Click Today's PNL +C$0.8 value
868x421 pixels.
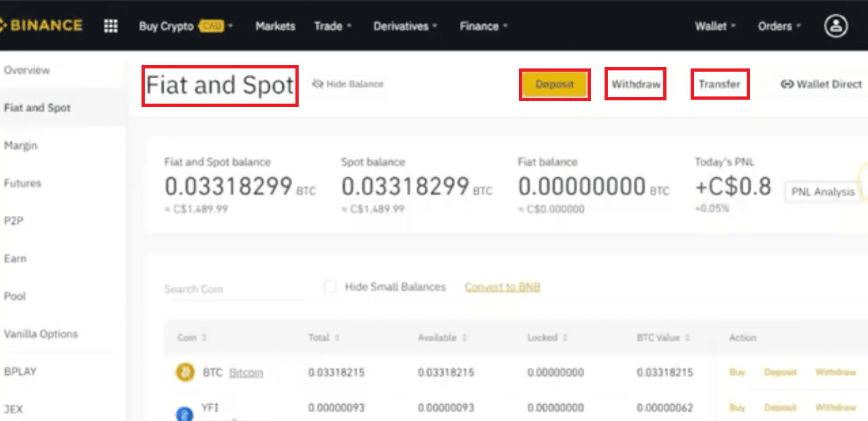click(733, 187)
